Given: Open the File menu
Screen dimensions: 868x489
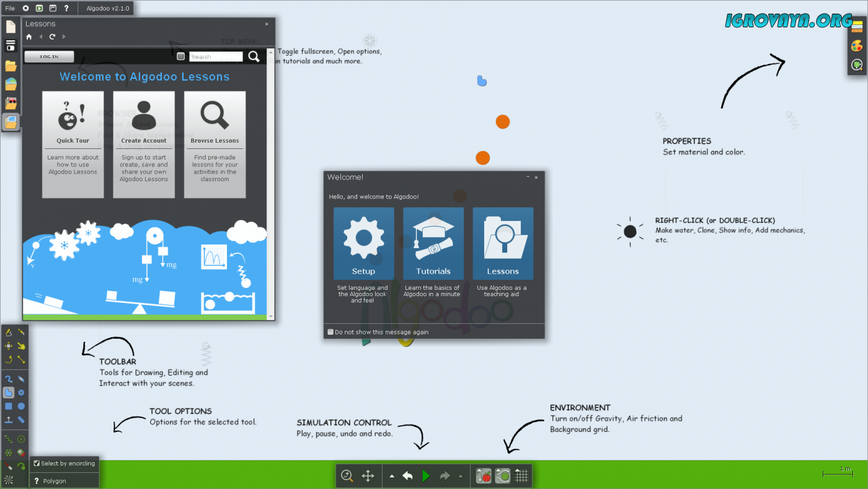Looking at the screenshot, I should (x=10, y=8).
